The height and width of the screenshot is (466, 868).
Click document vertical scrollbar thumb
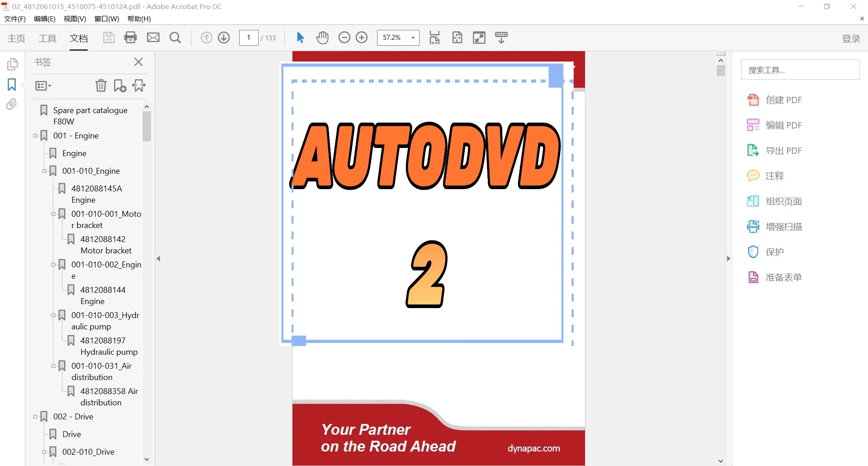[721, 71]
